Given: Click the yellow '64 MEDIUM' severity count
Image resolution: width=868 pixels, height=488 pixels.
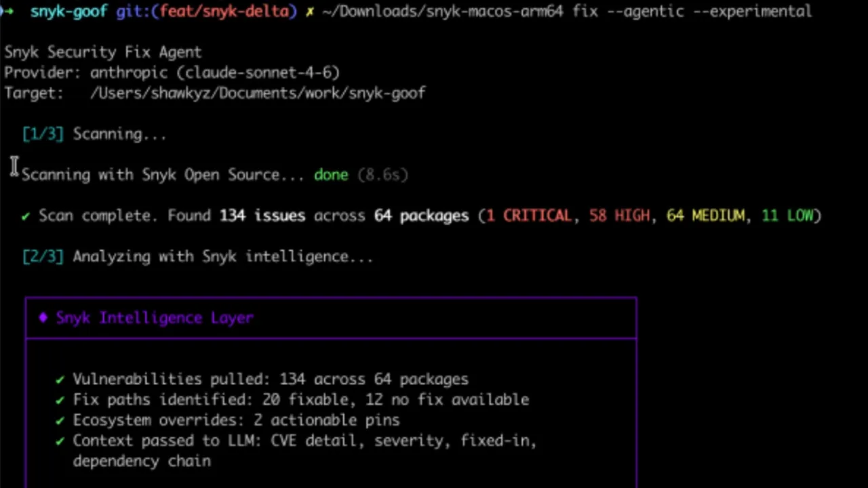Looking at the screenshot, I should click(705, 216).
